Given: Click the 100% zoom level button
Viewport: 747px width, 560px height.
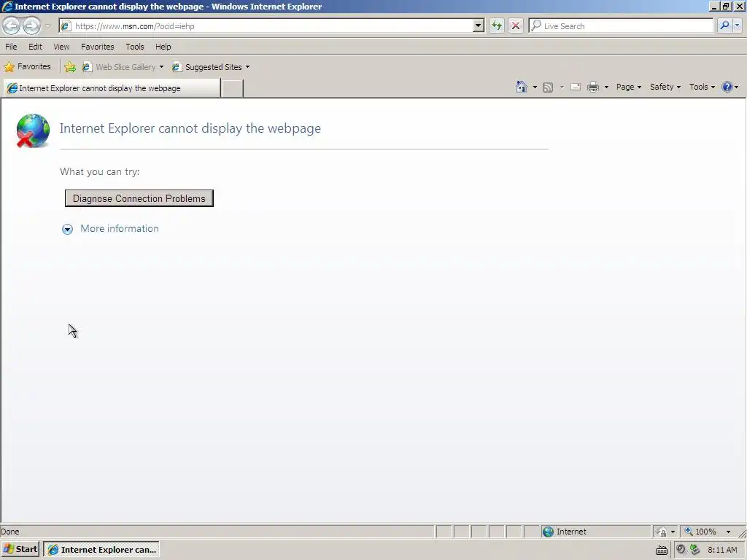Looking at the screenshot, I should pyautogui.click(x=701, y=532).
